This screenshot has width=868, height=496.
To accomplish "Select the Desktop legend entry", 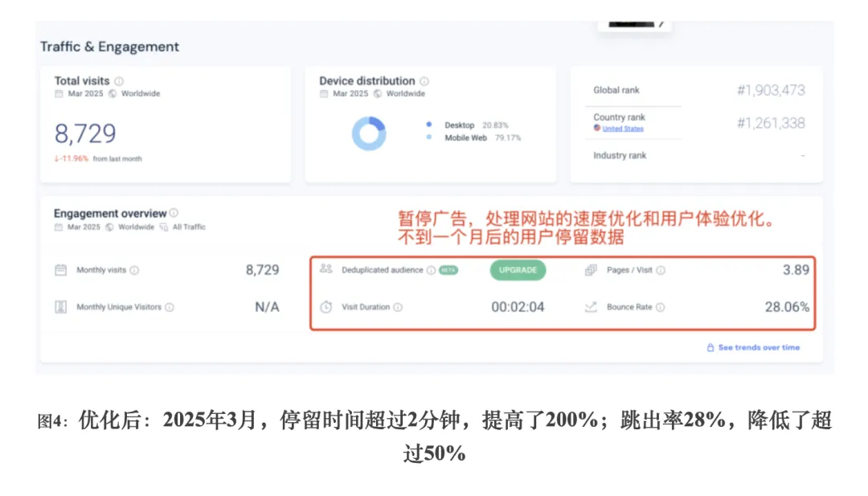I will click(x=460, y=125).
